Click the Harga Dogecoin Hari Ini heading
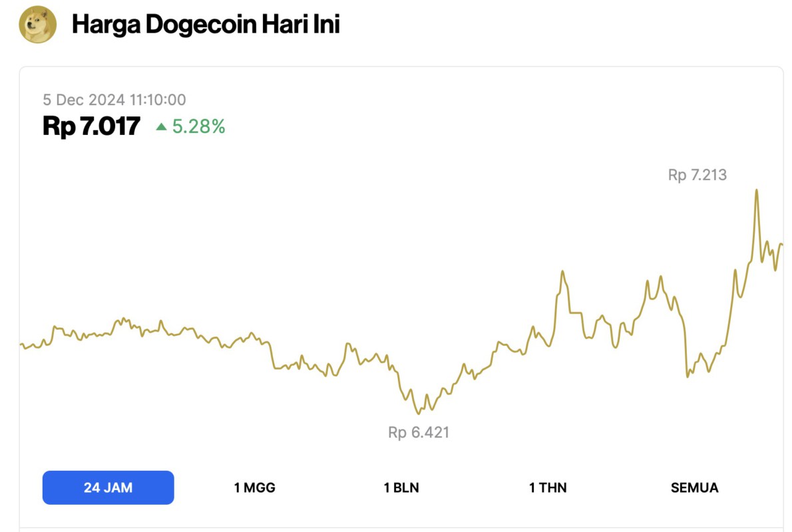The height and width of the screenshot is (532, 792). [207, 25]
